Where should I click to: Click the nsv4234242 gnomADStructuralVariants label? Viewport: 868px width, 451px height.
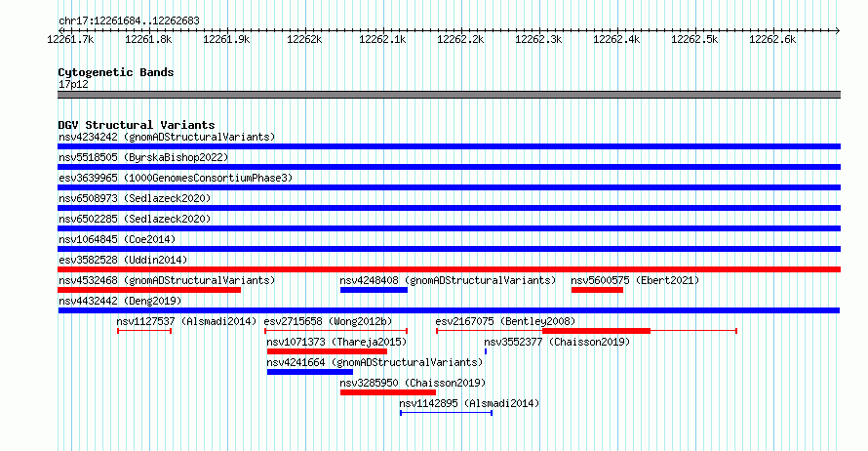(x=167, y=137)
